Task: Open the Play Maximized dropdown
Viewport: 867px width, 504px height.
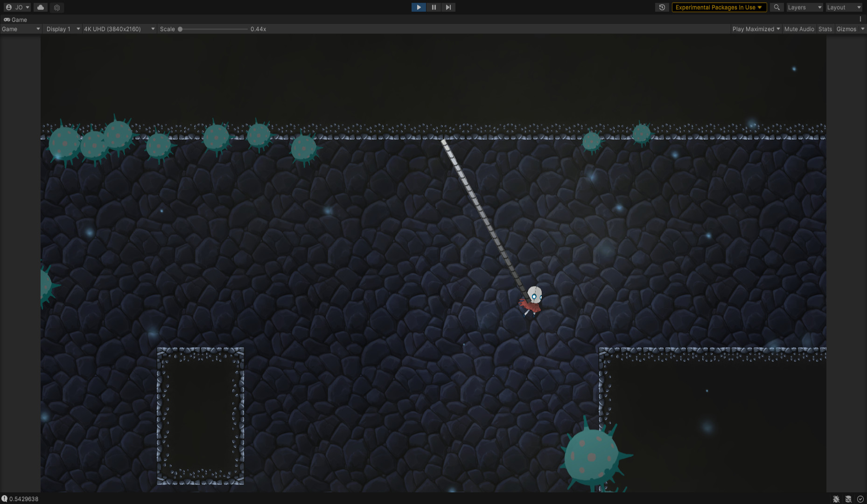Action: pyautogui.click(x=756, y=29)
